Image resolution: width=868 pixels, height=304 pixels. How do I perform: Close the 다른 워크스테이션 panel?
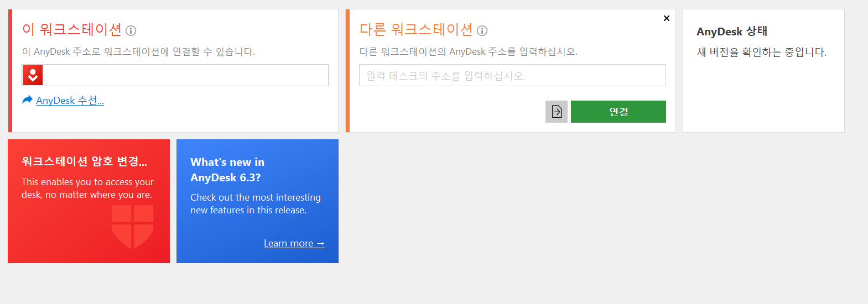[667, 18]
